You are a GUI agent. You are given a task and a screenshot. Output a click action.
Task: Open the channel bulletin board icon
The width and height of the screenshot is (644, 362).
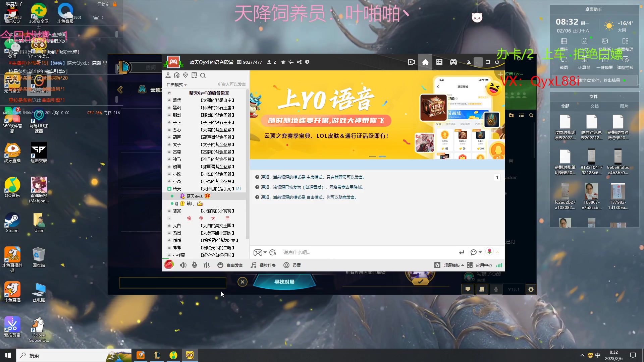click(194, 75)
